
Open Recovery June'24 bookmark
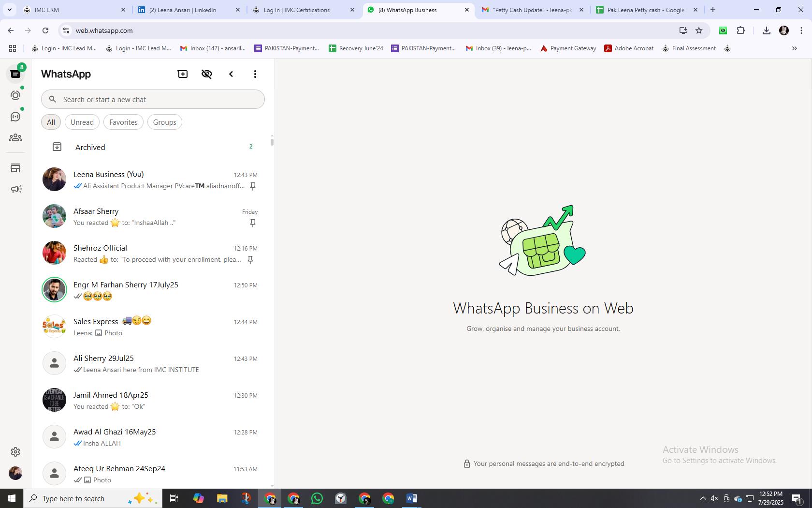pos(356,48)
